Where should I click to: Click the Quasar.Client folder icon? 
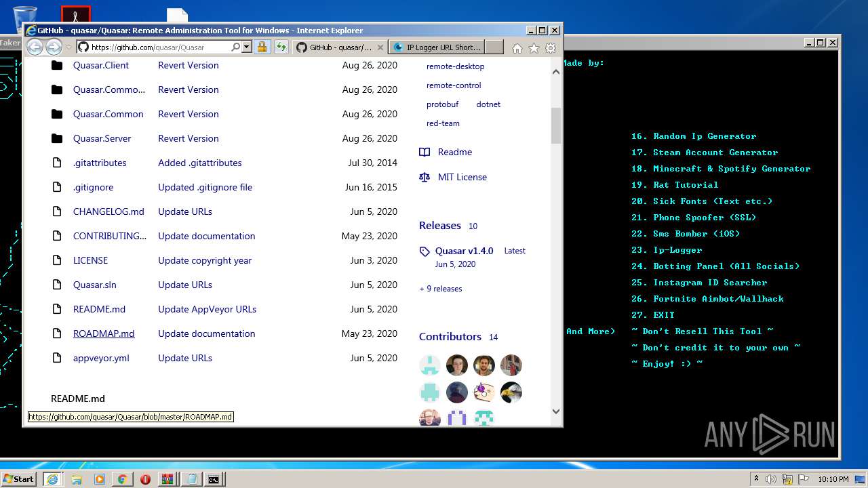(57, 65)
